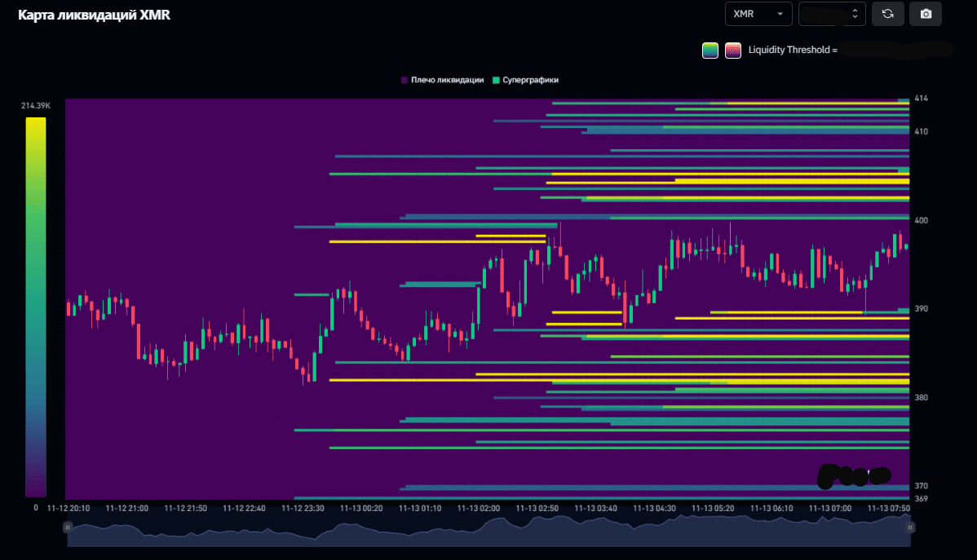This screenshot has height=560, width=977.
Task: Click the Liquidity Threshold label
Action: click(793, 50)
